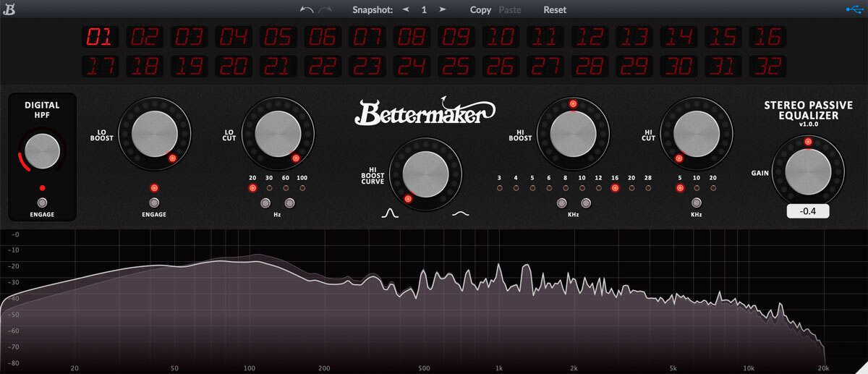
Task: Toggle the Digital HPF Engage button
Action: click(x=42, y=202)
